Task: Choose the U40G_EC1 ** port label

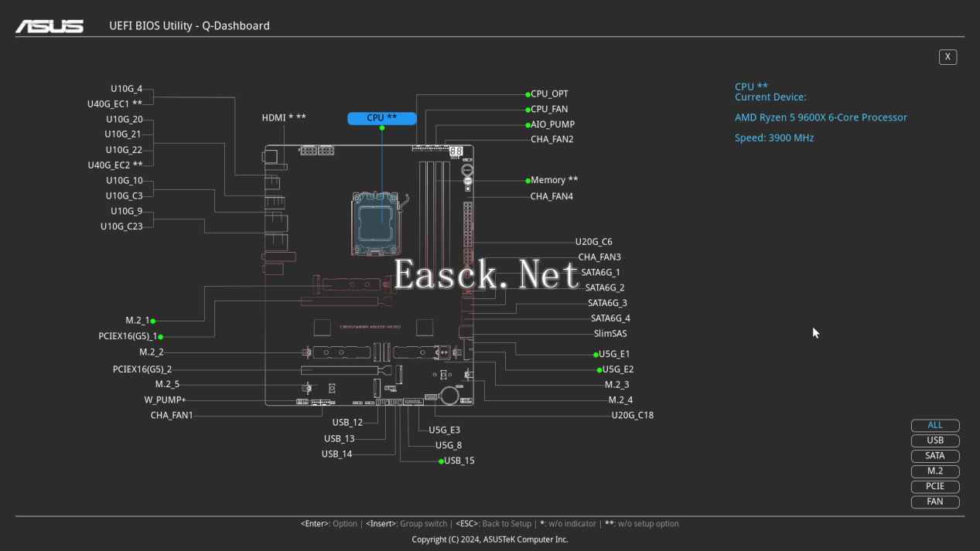Action: 114,104
